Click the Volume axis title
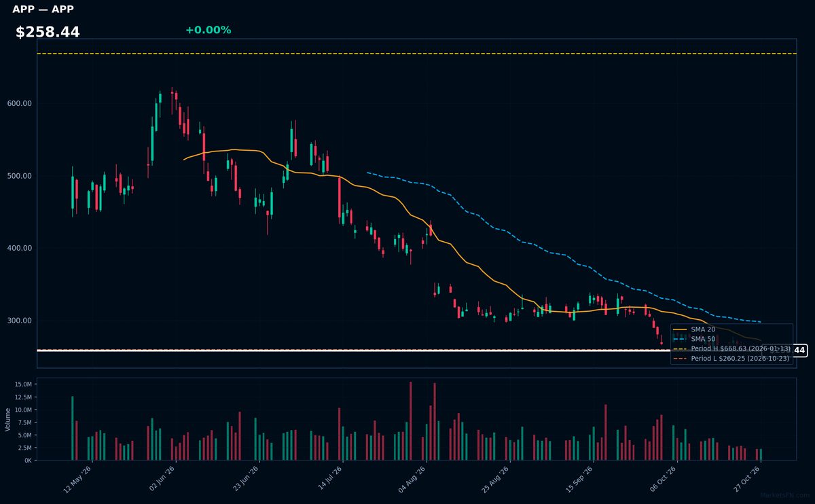This screenshot has width=815, height=504. coord(8,419)
